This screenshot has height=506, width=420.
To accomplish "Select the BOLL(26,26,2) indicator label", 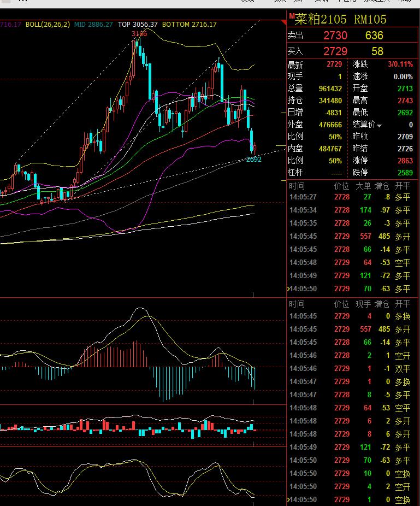I will point(48,24).
